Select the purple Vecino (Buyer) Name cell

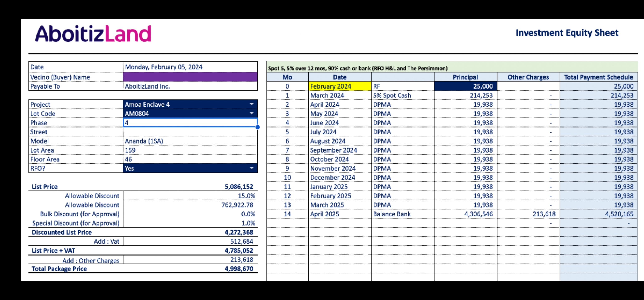click(190, 77)
